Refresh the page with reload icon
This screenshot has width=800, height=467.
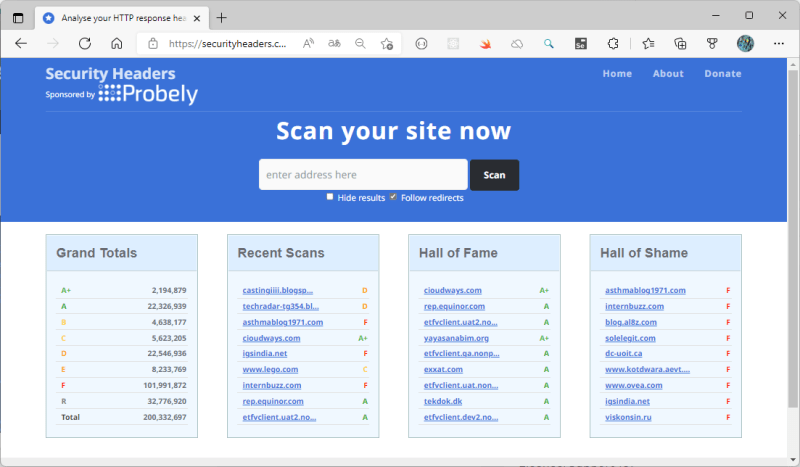(85, 43)
